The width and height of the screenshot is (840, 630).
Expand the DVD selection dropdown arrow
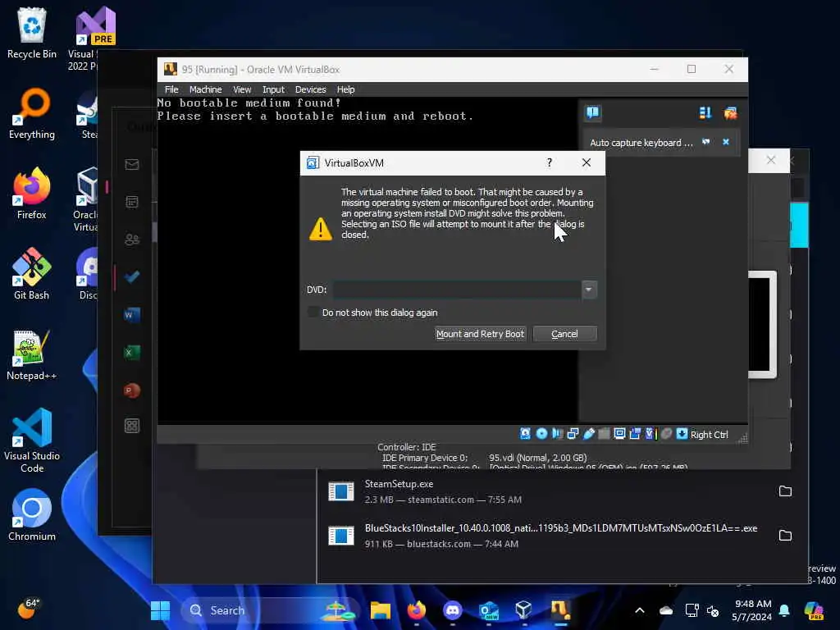[589, 290]
